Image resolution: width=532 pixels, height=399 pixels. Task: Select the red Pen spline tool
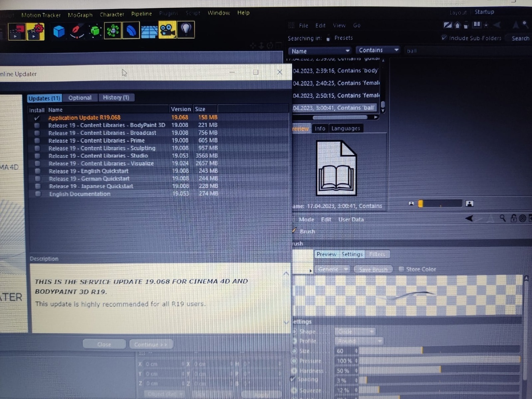tap(77, 31)
